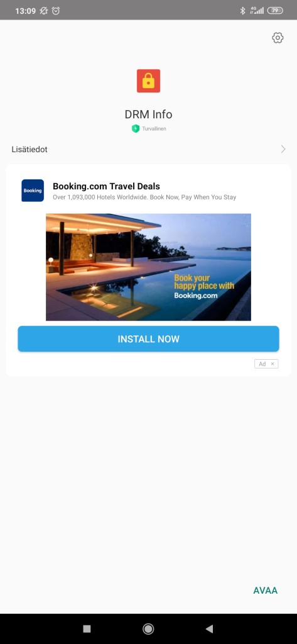This screenshot has width=297, height=644.
Task: Tap the Booking.com blue logo icon
Action: coord(33,191)
